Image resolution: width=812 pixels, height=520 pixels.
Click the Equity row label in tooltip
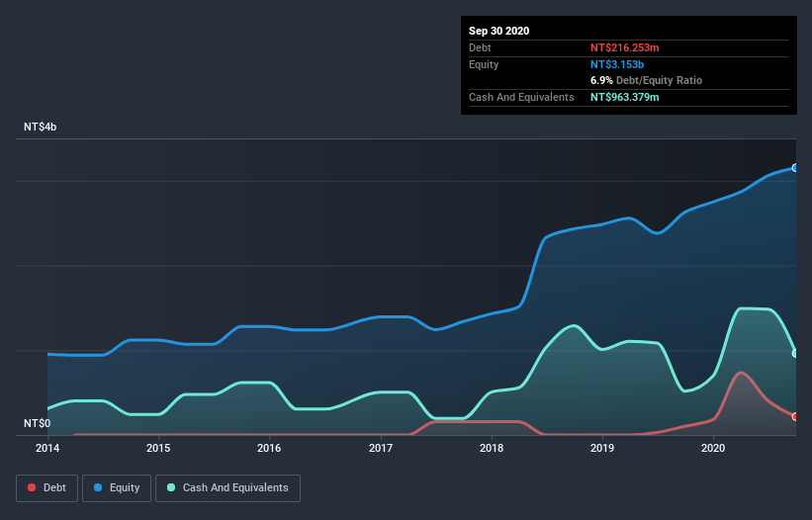[484, 64]
